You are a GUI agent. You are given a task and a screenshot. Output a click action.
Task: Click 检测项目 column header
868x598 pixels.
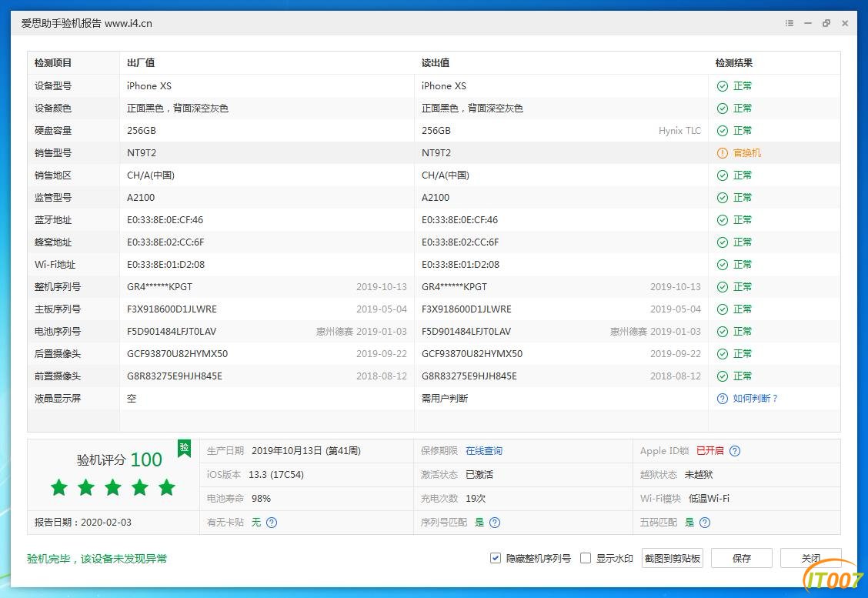[53, 63]
